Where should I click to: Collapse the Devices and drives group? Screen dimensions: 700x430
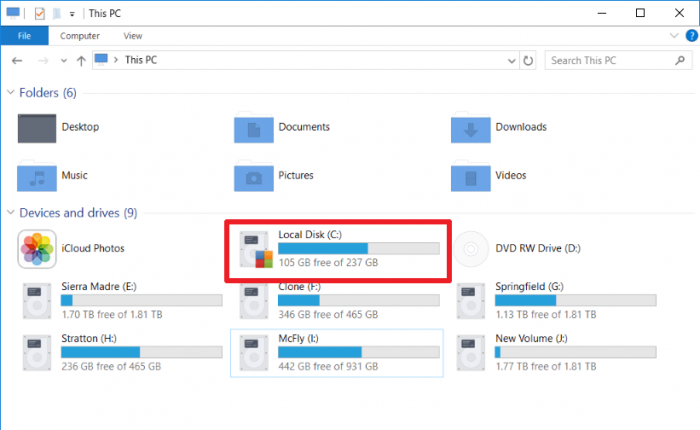click(x=11, y=213)
